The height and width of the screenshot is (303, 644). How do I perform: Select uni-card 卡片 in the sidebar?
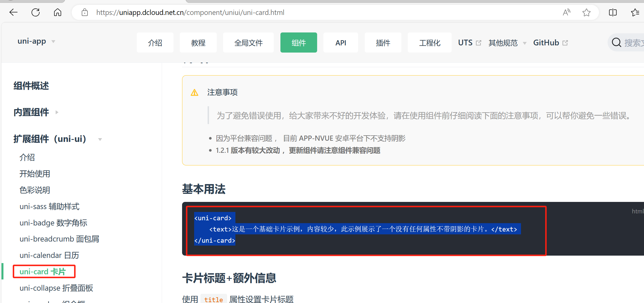coord(43,272)
